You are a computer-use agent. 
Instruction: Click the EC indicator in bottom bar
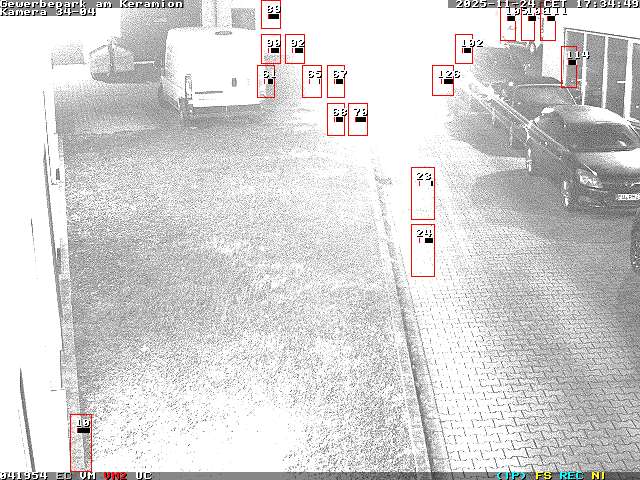(63, 475)
